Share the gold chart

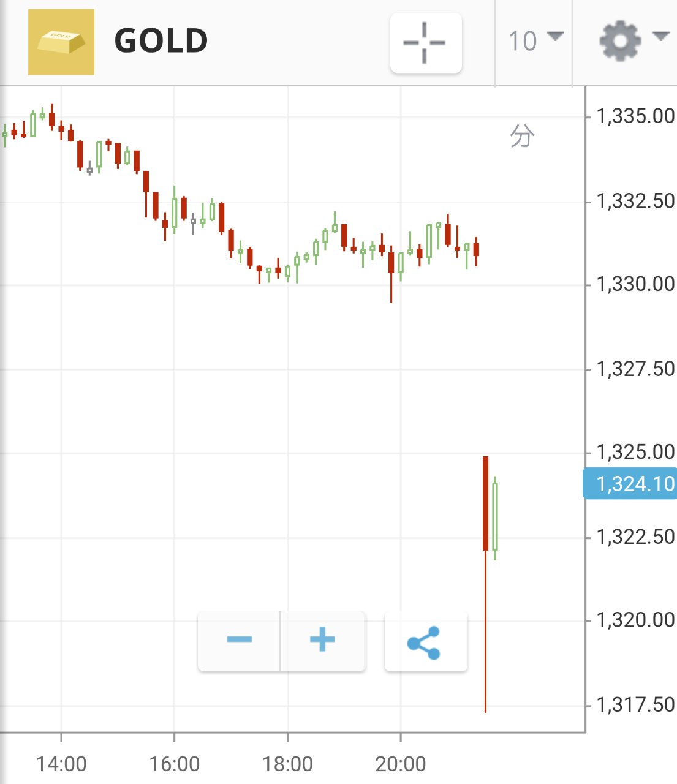pos(425,643)
